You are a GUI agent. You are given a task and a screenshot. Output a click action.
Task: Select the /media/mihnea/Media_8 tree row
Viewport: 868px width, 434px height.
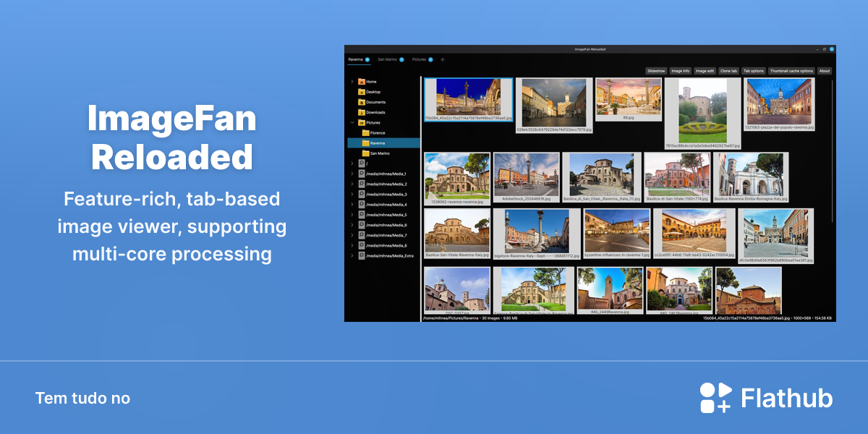(x=383, y=245)
